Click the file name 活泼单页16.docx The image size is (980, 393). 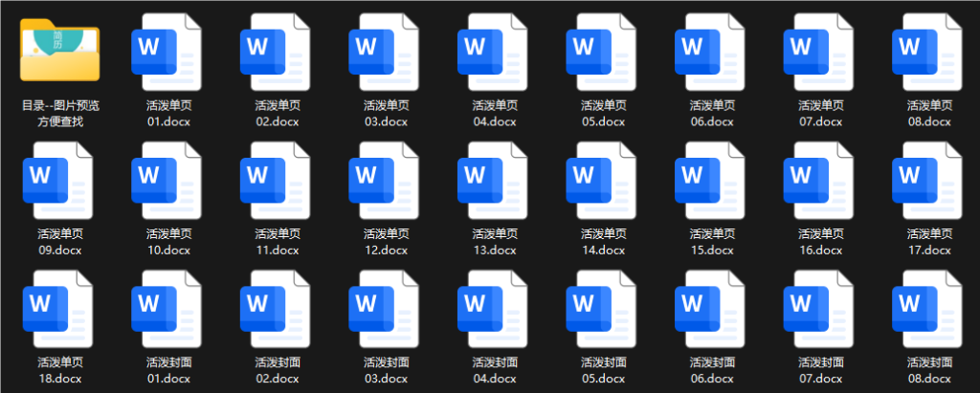[x=821, y=242]
